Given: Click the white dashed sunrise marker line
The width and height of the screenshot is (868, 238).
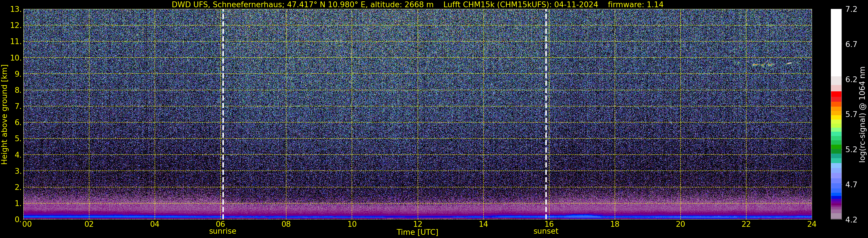Looking at the screenshot, I should (223, 114).
